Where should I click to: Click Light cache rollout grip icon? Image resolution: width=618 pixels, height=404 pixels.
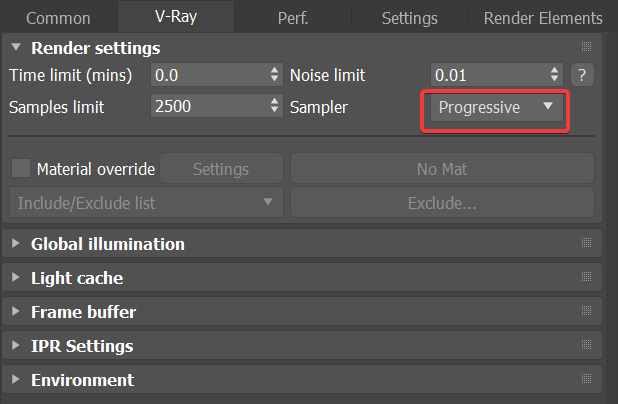(x=587, y=277)
